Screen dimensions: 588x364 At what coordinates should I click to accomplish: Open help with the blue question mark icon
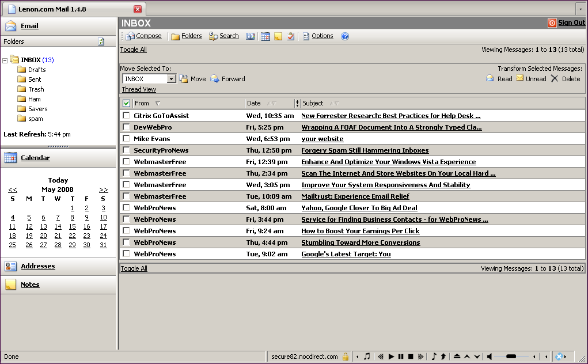point(345,36)
